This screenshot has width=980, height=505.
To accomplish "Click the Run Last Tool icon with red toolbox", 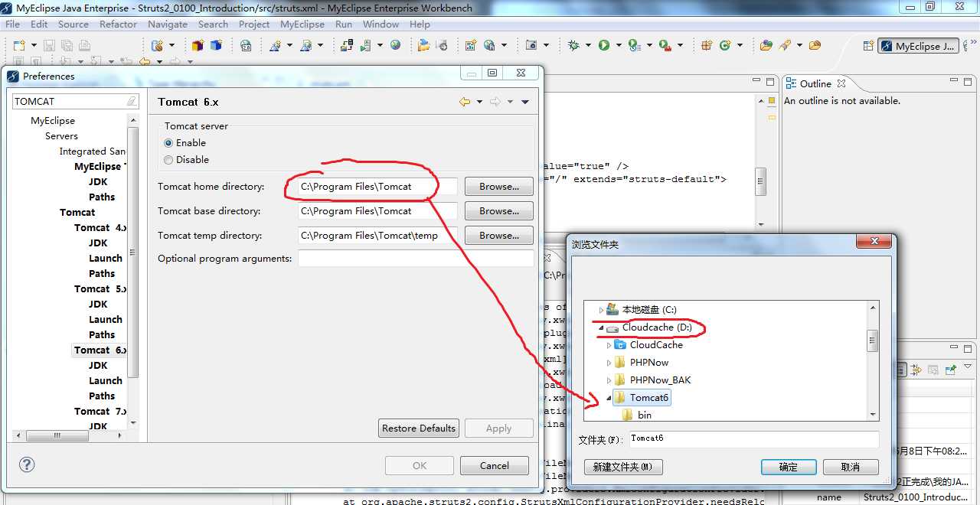I will pyautogui.click(x=665, y=46).
